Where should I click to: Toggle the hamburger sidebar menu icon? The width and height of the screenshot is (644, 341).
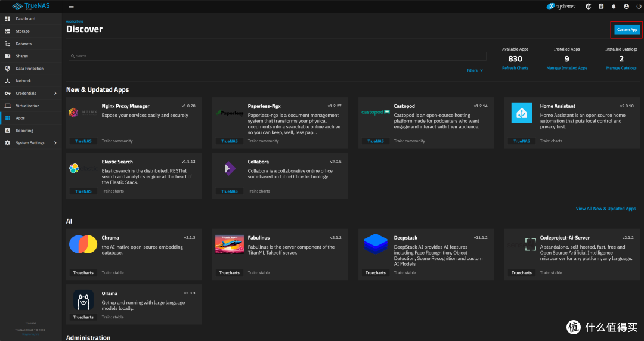(x=71, y=6)
